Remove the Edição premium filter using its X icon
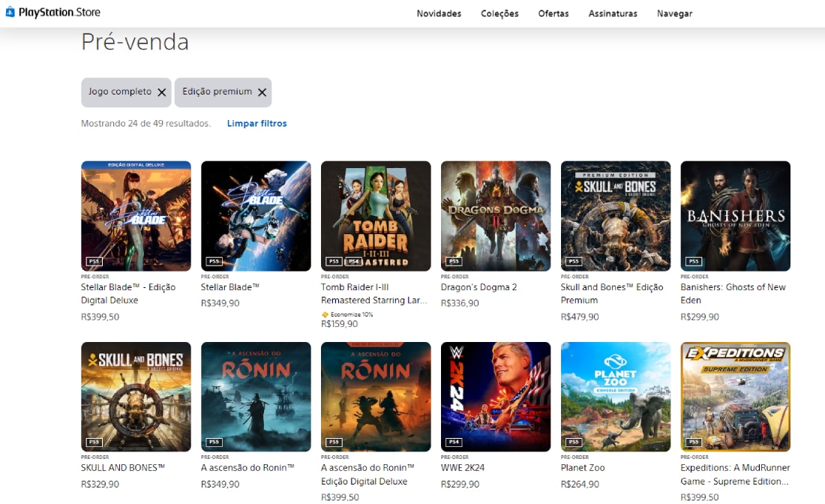This screenshot has width=825, height=504. (262, 91)
